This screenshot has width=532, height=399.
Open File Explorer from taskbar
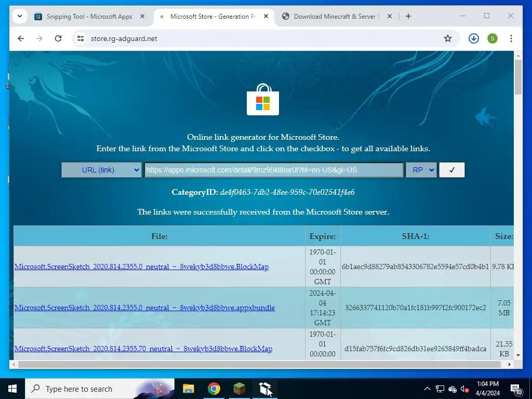click(x=188, y=389)
